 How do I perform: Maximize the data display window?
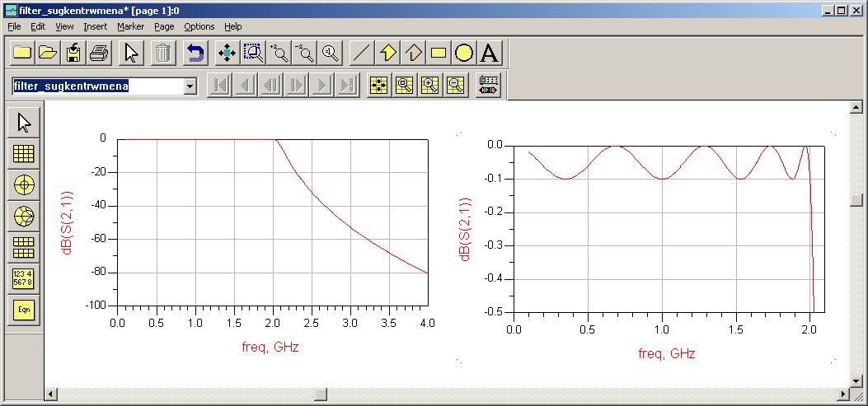click(x=840, y=10)
